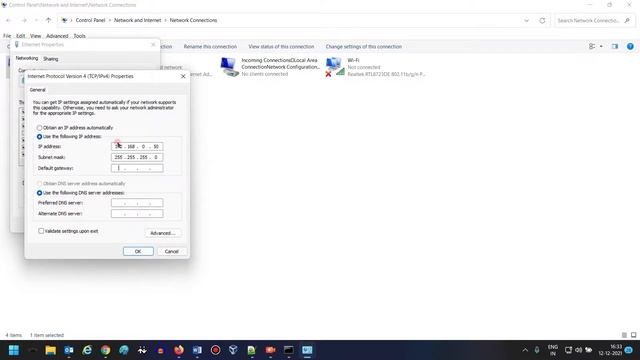640x360 pixels.
Task: Select Incoming Connections network icon
Action: click(x=229, y=67)
